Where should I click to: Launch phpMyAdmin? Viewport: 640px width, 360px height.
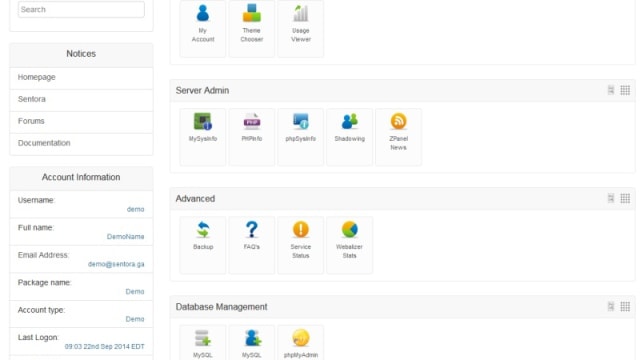300,343
